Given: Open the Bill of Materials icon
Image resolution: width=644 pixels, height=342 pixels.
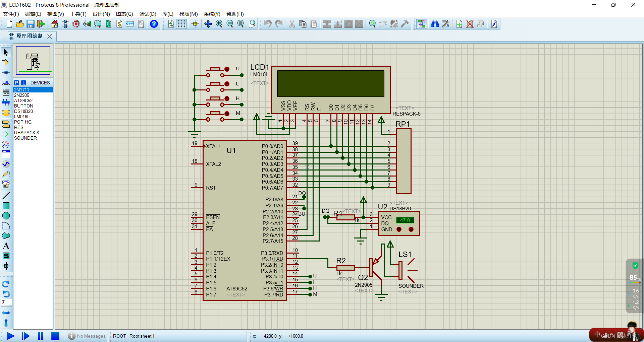Looking at the screenshot, I should [x=119, y=24].
